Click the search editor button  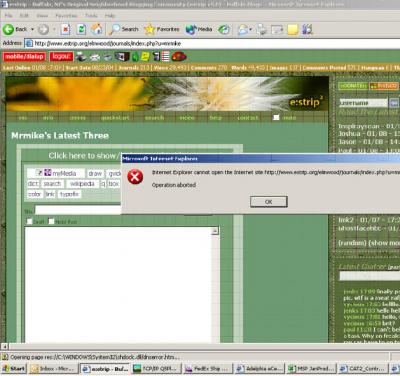52,184
